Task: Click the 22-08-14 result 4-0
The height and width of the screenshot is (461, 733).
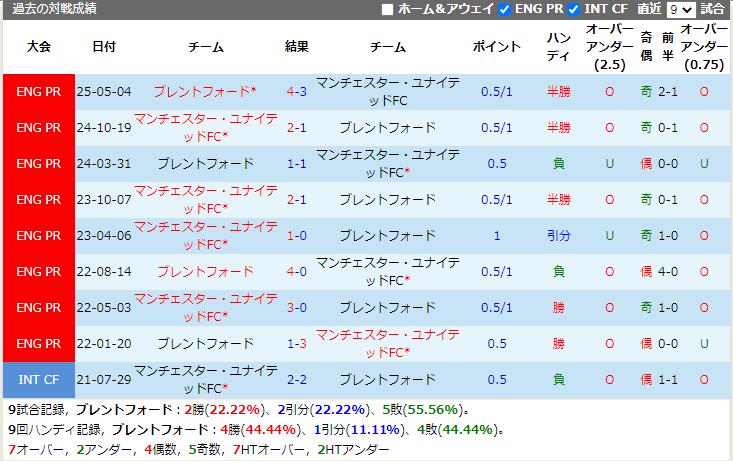Action: click(297, 272)
